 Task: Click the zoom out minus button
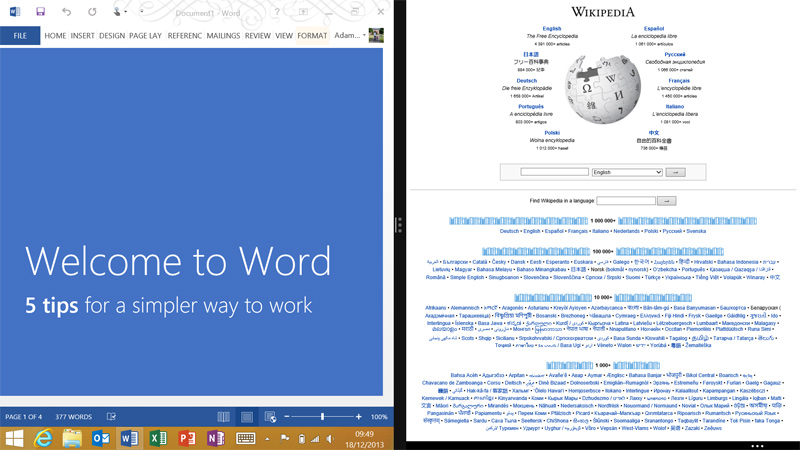pos(287,417)
